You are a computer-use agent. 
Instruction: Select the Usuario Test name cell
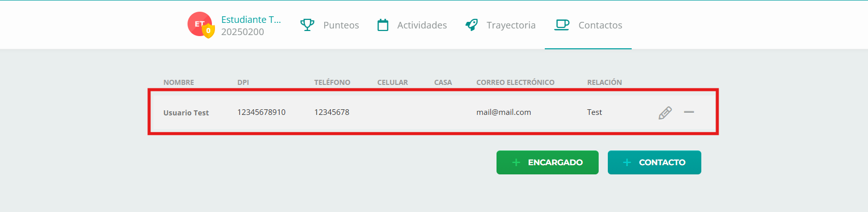tap(186, 113)
